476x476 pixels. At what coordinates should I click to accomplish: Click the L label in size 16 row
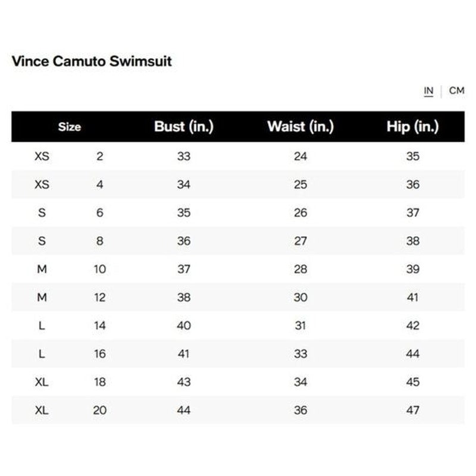click(42, 354)
